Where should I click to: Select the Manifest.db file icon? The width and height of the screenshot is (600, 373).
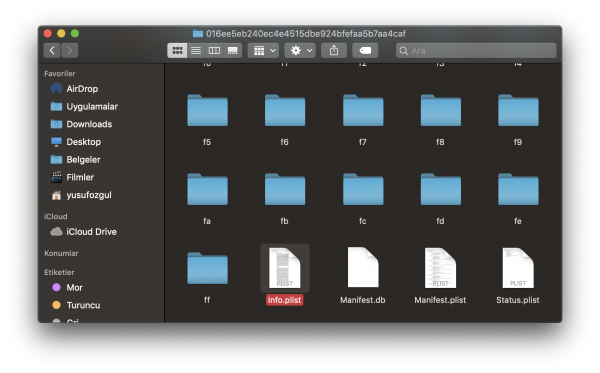[363, 267]
